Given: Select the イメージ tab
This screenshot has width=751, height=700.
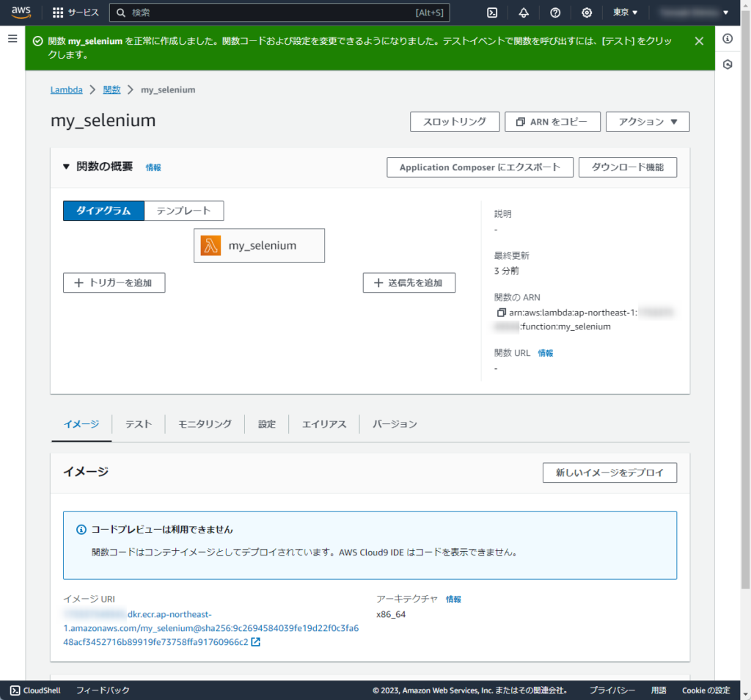Looking at the screenshot, I should [x=81, y=424].
